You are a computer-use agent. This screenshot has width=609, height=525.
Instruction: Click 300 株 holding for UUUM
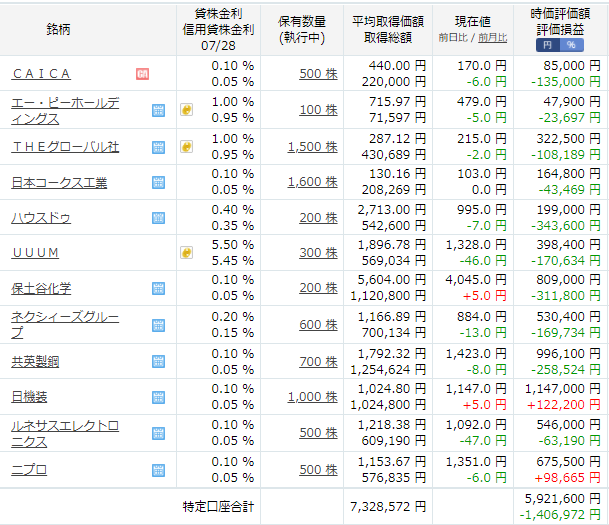coord(318,253)
